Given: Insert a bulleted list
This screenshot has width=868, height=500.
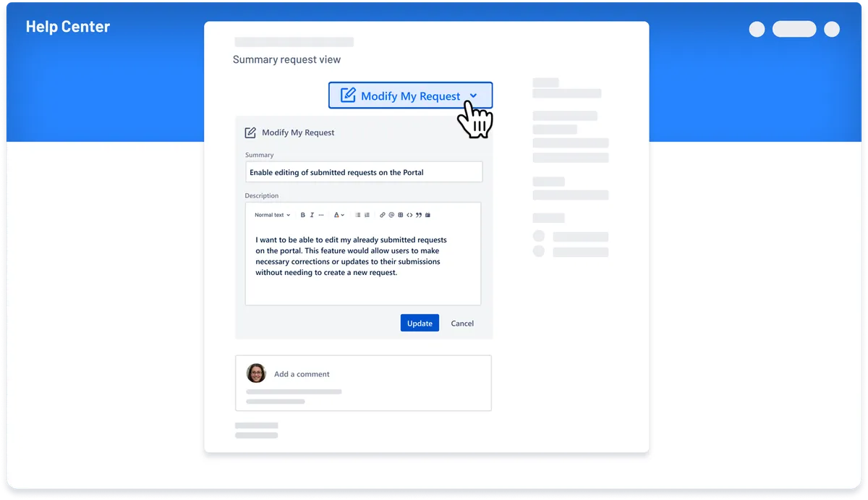Looking at the screenshot, I should 358,215.
